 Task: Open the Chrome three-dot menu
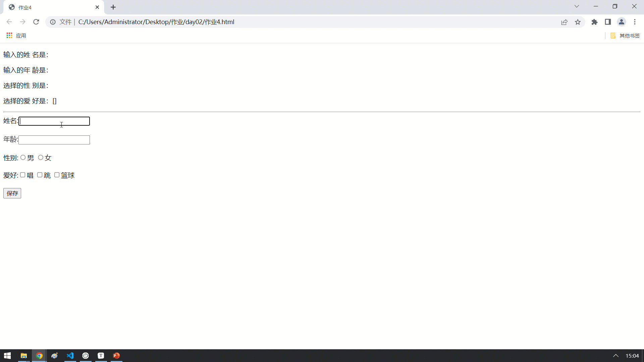635,22
